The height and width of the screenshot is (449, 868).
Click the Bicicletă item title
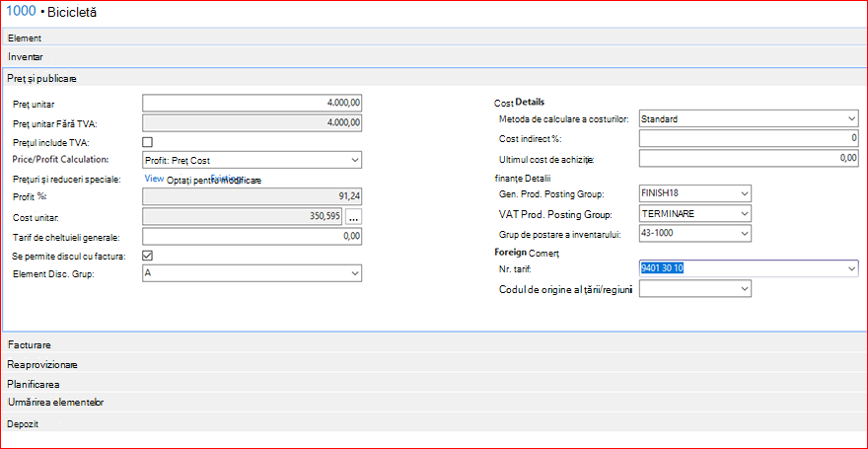(72, 12)
